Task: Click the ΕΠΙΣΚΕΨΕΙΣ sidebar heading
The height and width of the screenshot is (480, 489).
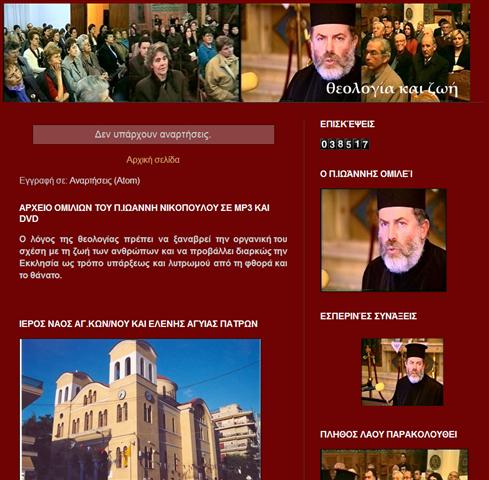Action: pos(347,124)
